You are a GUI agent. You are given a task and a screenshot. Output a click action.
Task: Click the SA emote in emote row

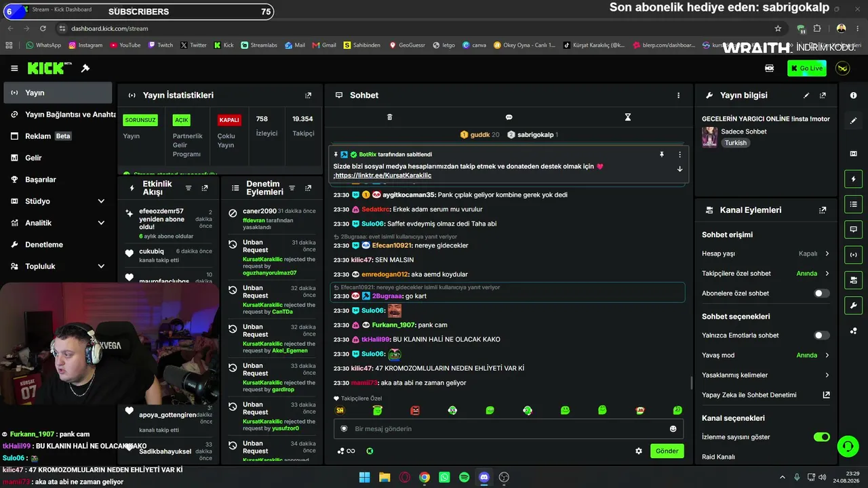pos(340,410)
